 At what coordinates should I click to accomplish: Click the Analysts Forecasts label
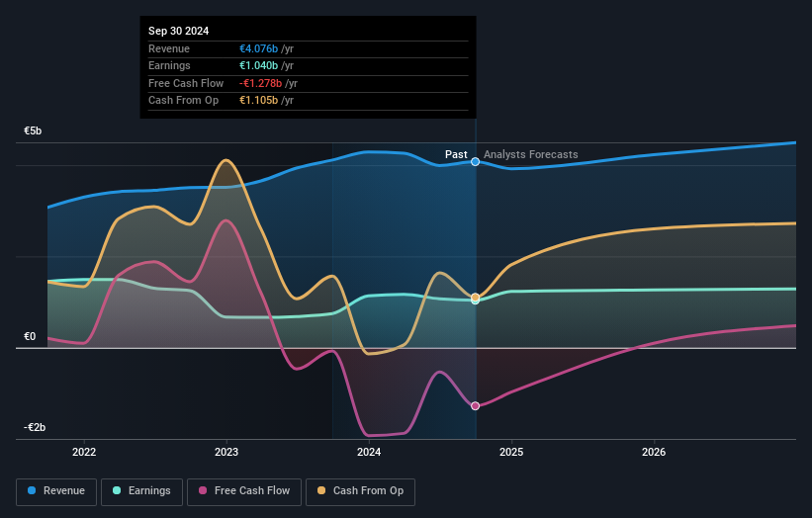[x=531, y=154]
